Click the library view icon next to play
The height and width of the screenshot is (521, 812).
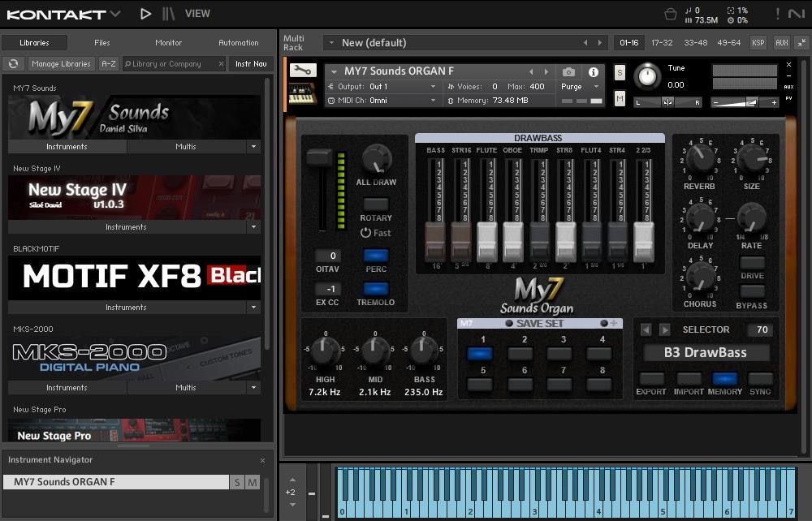pyautogui.click(x=168, y=14)
